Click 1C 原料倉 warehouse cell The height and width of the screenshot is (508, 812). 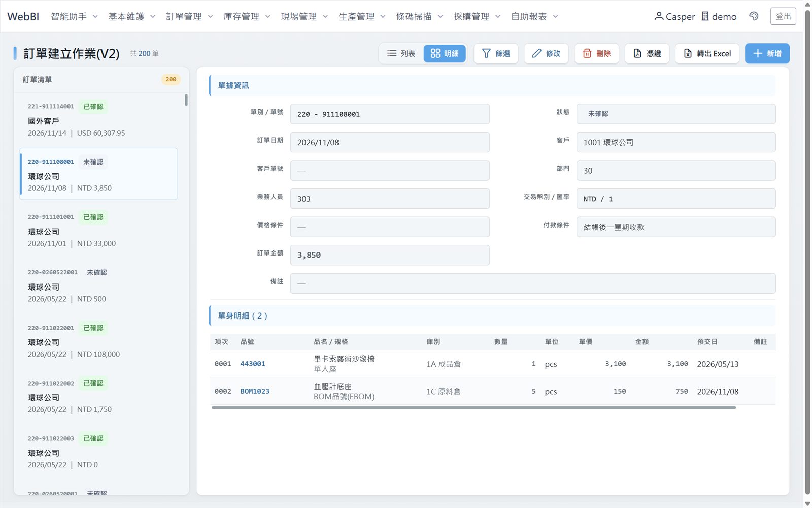[444, 391]
